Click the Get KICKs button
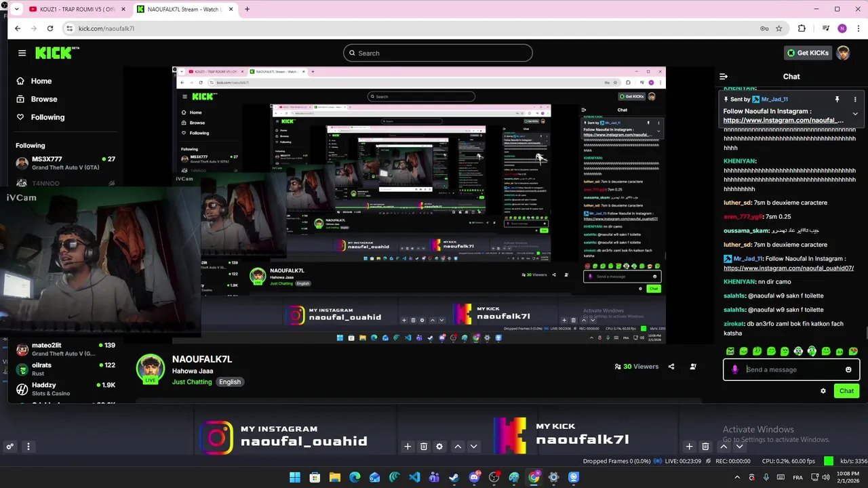This screenshot has width=868, height=488. click(808, 53)
